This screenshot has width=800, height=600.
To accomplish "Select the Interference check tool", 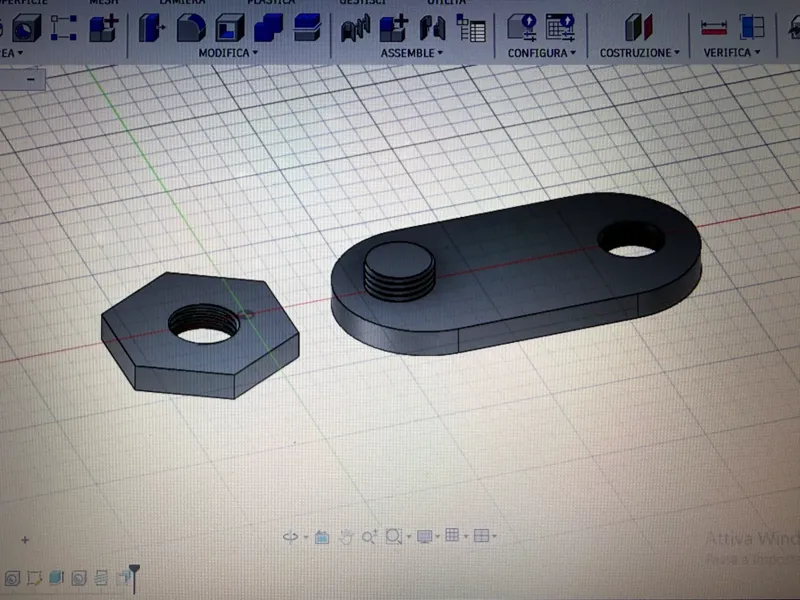I will click(752, 28).
